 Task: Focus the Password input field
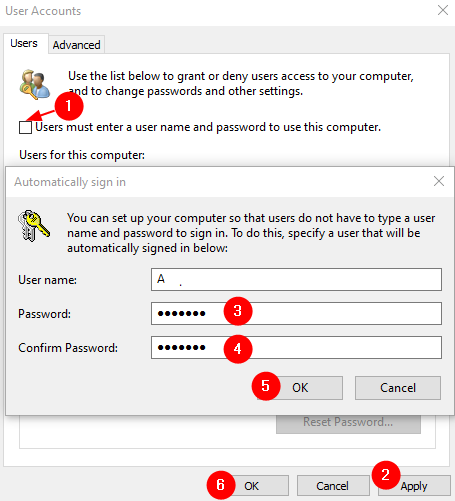(296, 313)
